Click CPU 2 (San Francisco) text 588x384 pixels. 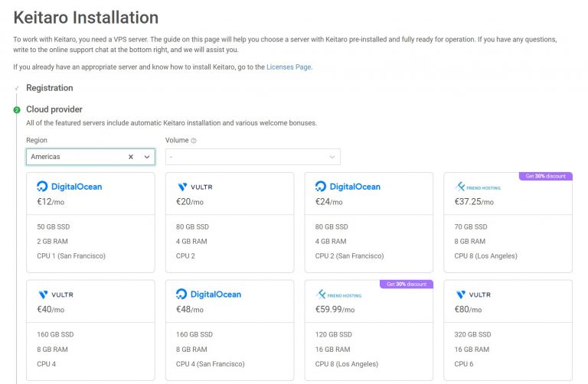coord(349,256)
